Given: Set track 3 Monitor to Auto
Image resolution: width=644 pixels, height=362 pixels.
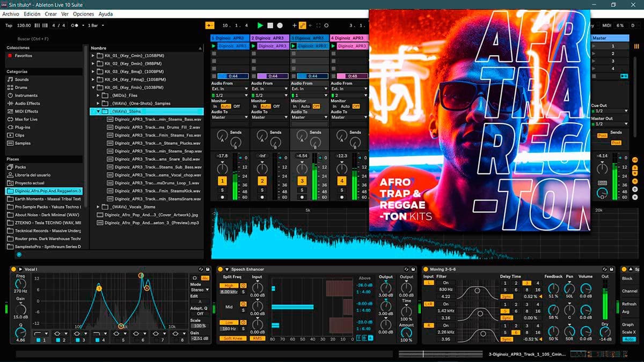Looking at the screenshot, I should pos(305,106).
